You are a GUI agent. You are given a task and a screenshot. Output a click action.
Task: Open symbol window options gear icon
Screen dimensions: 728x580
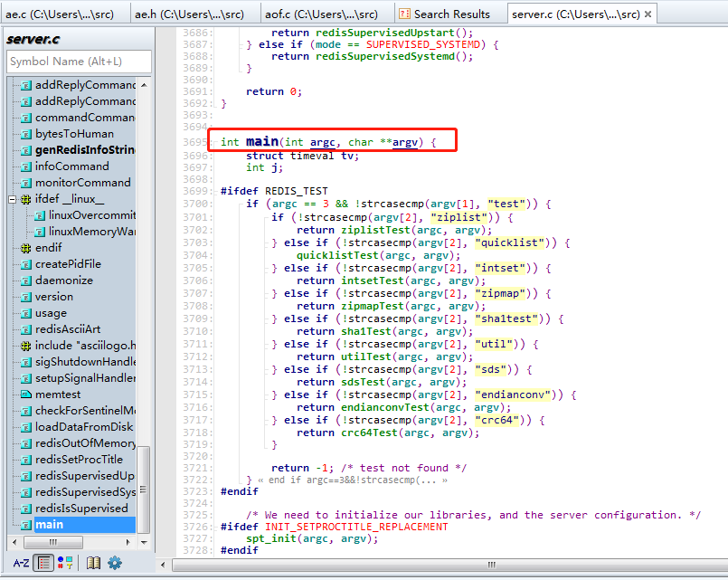point(115,564)
